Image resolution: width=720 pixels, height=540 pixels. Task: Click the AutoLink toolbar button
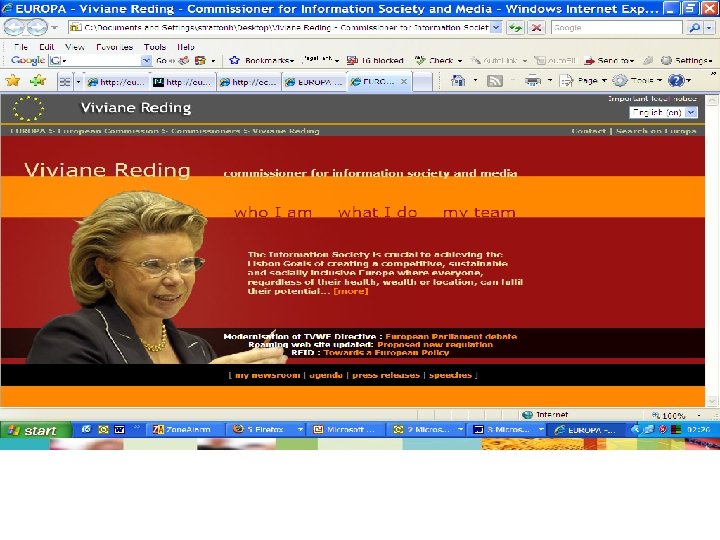[499, 61]
